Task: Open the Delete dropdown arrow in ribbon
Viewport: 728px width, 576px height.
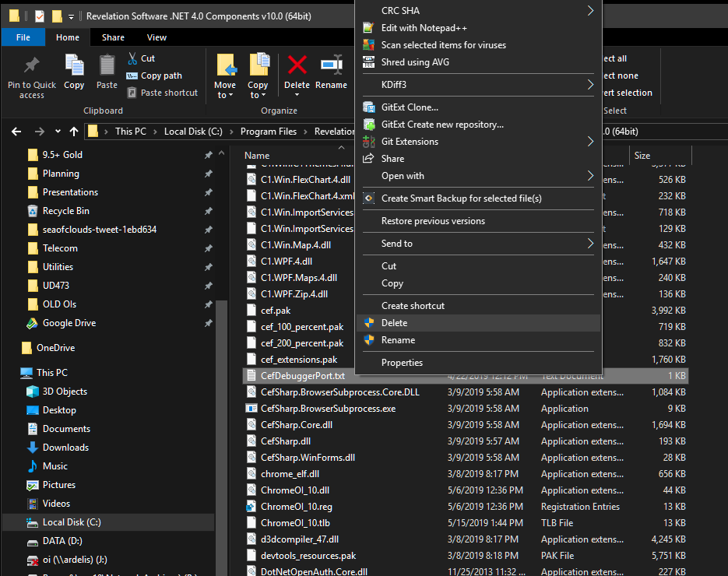Action: click(x=297, y=95)
